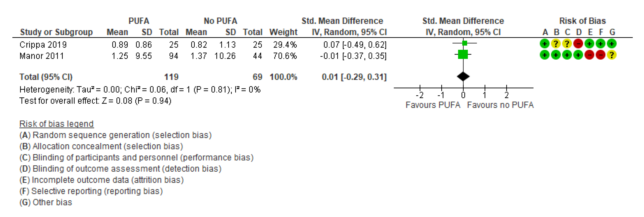Image resolution: width=644 pixels, height=217 pixels.
Task: Click Manor 2011 red minus circle E
Action: (x=589, y=55)
